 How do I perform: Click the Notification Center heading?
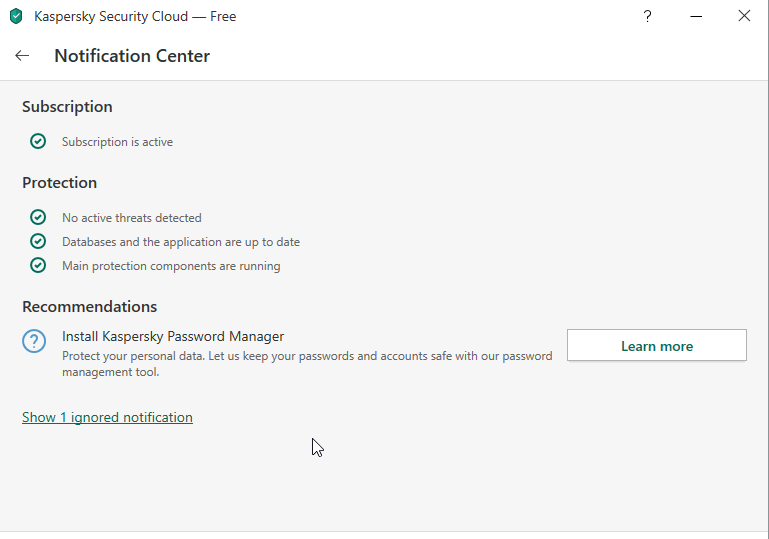click(x=132, y=56)
